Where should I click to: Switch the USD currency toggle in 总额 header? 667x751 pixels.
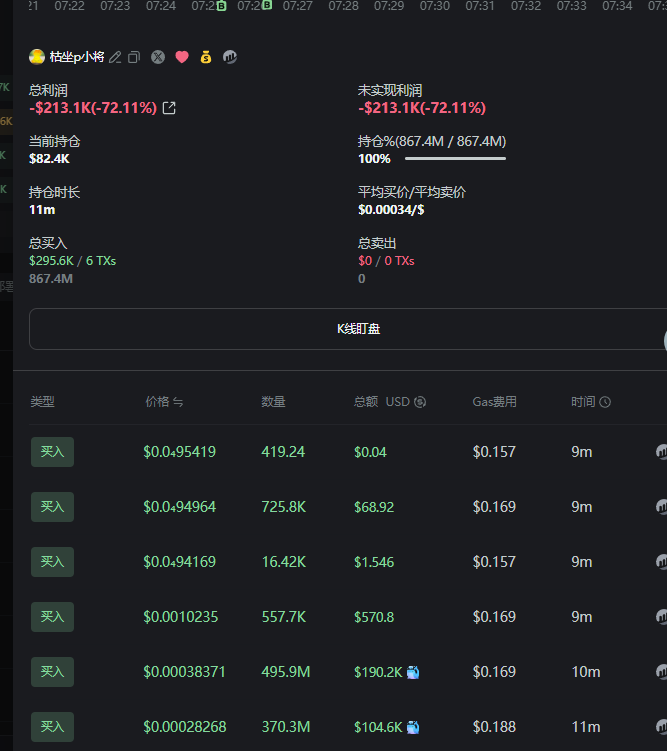coord(420,402)
